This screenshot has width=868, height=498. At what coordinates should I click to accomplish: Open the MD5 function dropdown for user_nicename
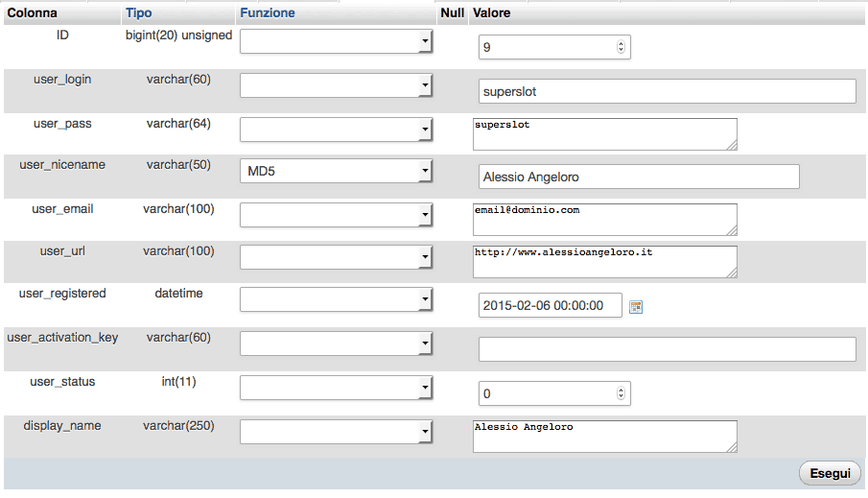tap(336, 172)
